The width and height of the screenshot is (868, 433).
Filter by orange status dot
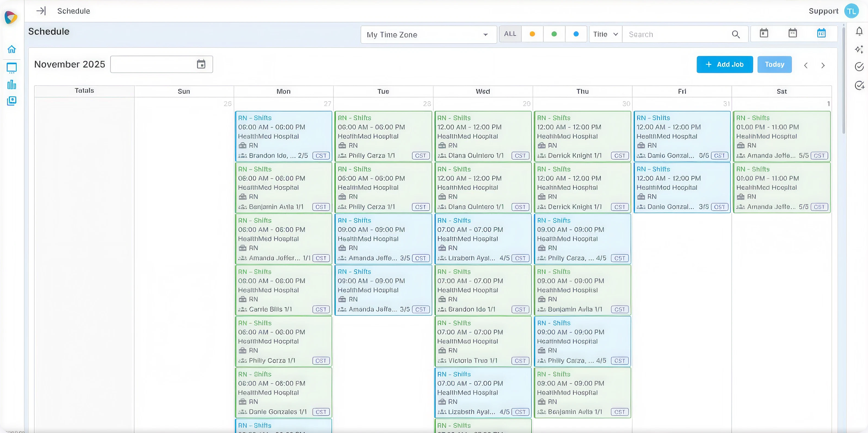(x=532, y=34)
